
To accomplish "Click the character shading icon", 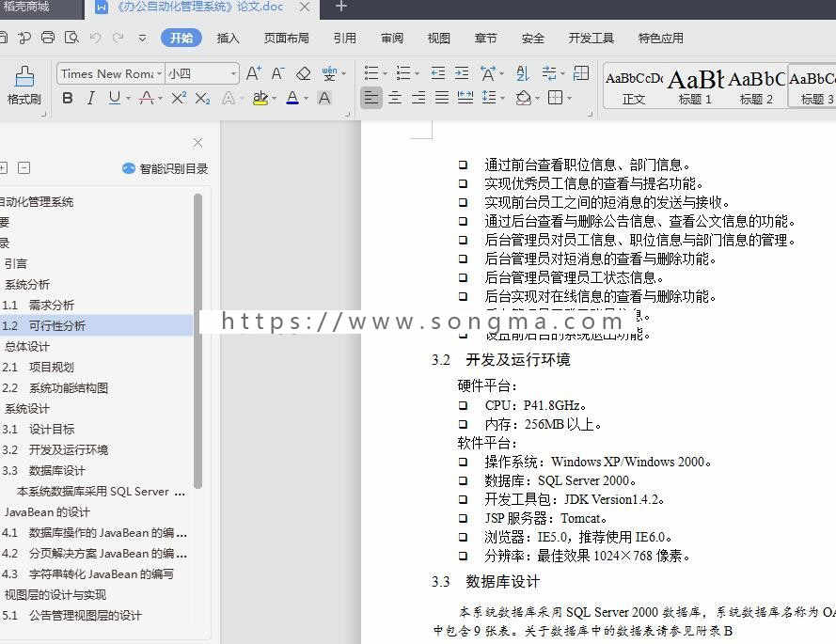I will pos(324,98).
